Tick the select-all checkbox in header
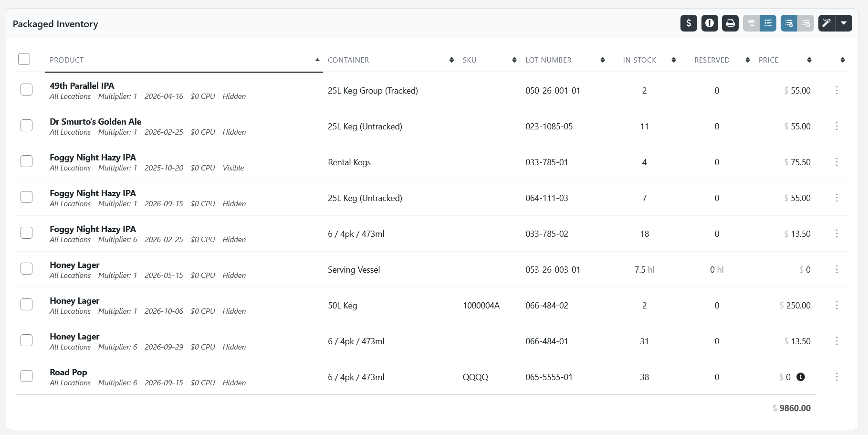Image resolution: width=868 pixels, height=435 pixels. click(24, 59)
